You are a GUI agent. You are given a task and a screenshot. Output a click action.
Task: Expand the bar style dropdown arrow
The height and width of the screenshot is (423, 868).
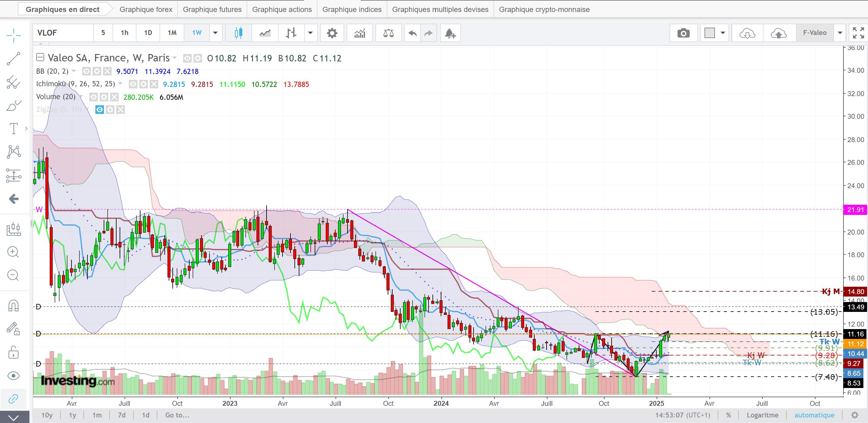click(x=310, y=33)
